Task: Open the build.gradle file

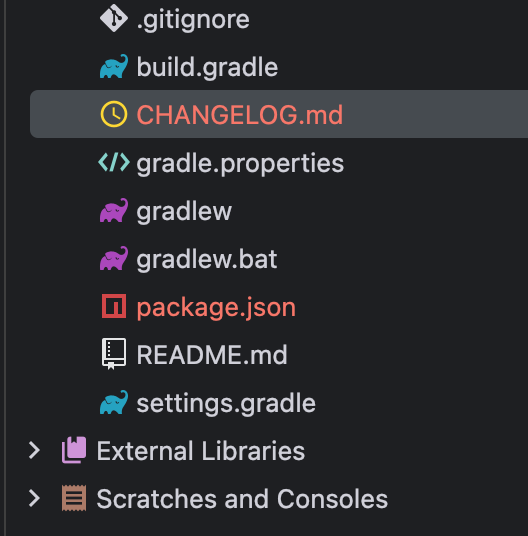Action: coord(207,67)
